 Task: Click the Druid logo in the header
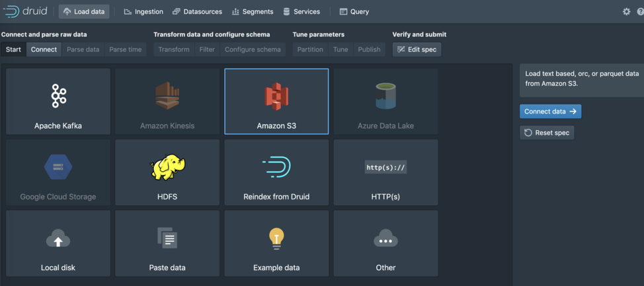tap(24, 11)
